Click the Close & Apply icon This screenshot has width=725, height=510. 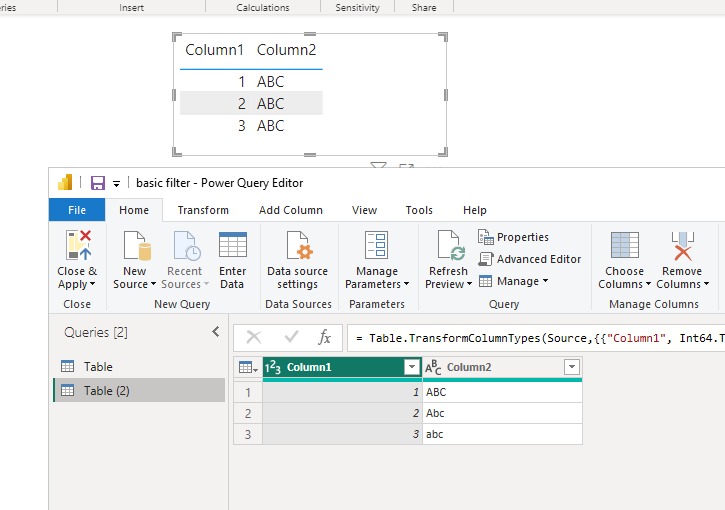[80, 245]
